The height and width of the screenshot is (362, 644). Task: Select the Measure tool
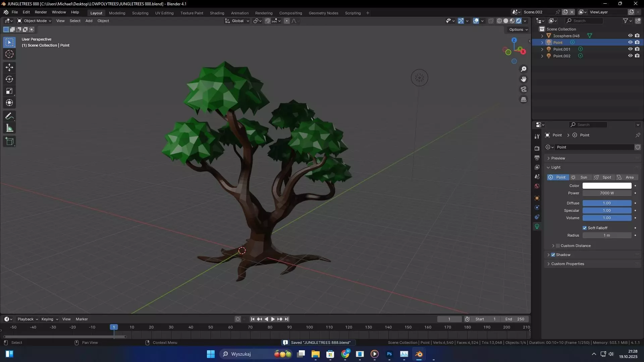(9, 128)
